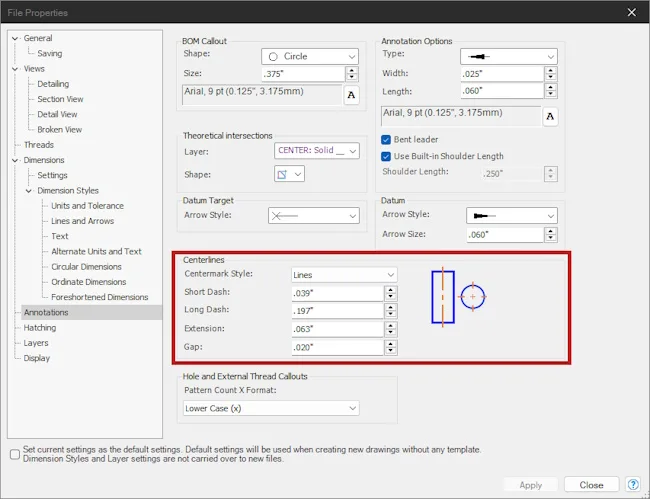
Task: Adjust Short Dash stepper
Action: tap(391, 293)
